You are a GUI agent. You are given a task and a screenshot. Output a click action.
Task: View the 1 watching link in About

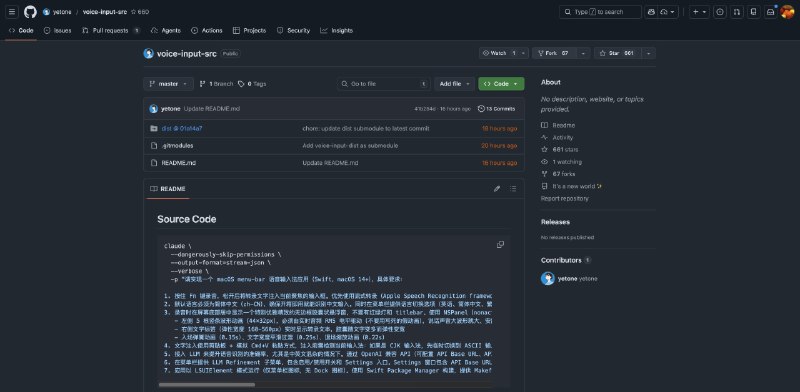pos(561,162)
